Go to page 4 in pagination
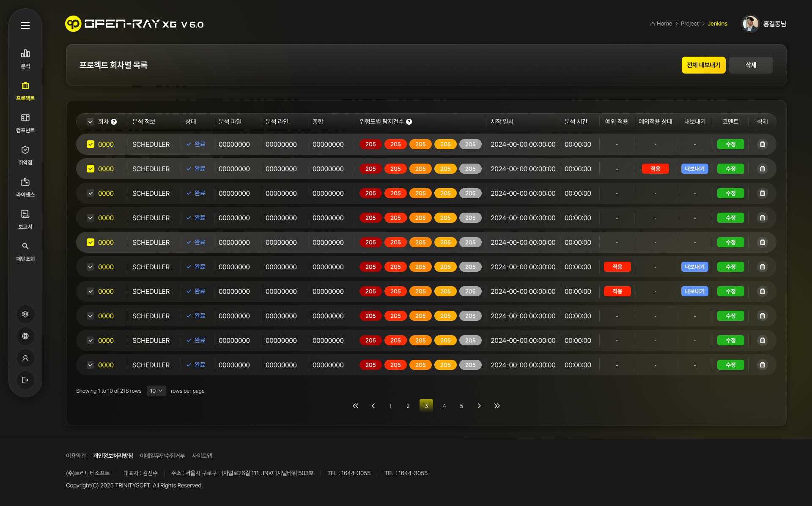 point(444,406)
